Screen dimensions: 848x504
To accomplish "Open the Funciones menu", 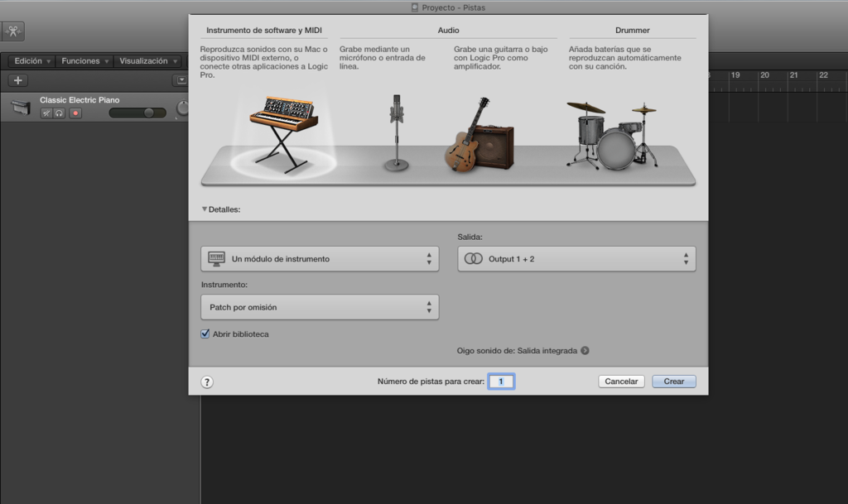I will pyautogui.click(x=84, y=61).
